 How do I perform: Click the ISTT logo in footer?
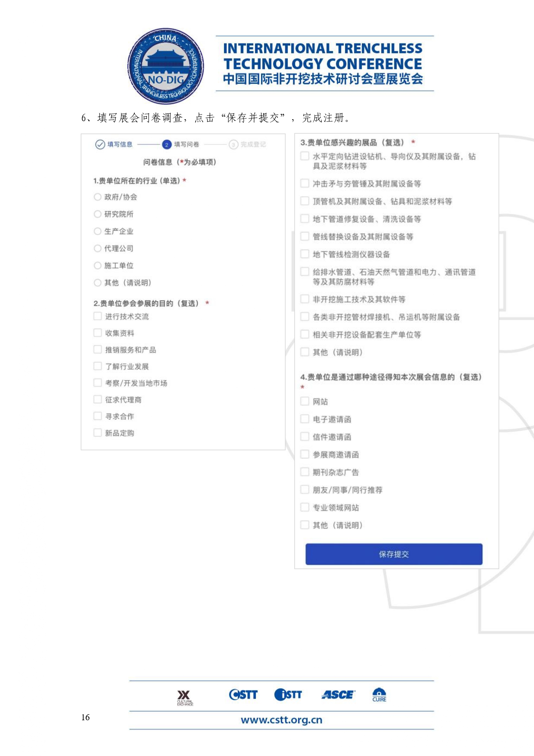click(288, 694)
